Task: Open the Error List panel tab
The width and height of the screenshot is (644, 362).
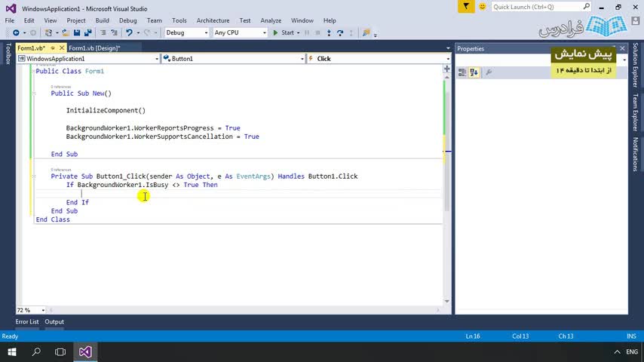Action: 27,322
